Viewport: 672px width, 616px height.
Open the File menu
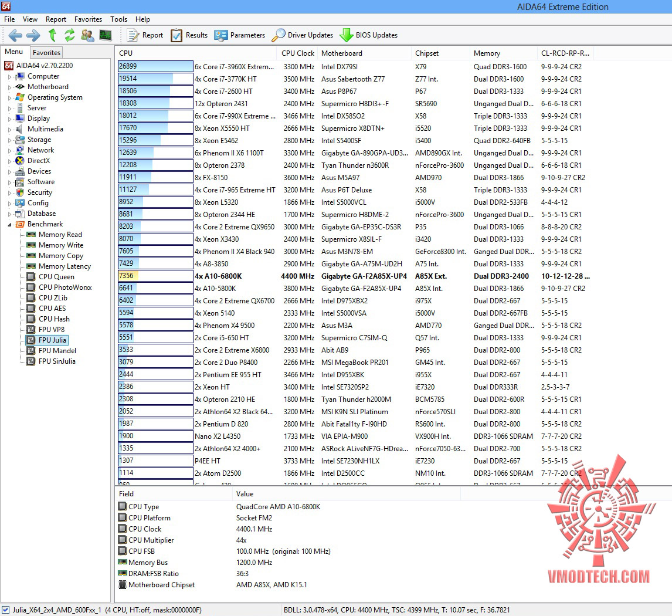click(9, 19)
